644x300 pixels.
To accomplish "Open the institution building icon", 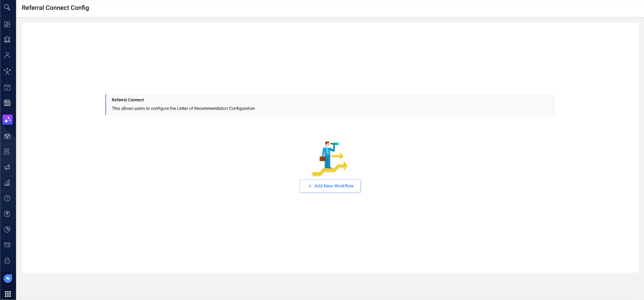I will click(7, 39).
